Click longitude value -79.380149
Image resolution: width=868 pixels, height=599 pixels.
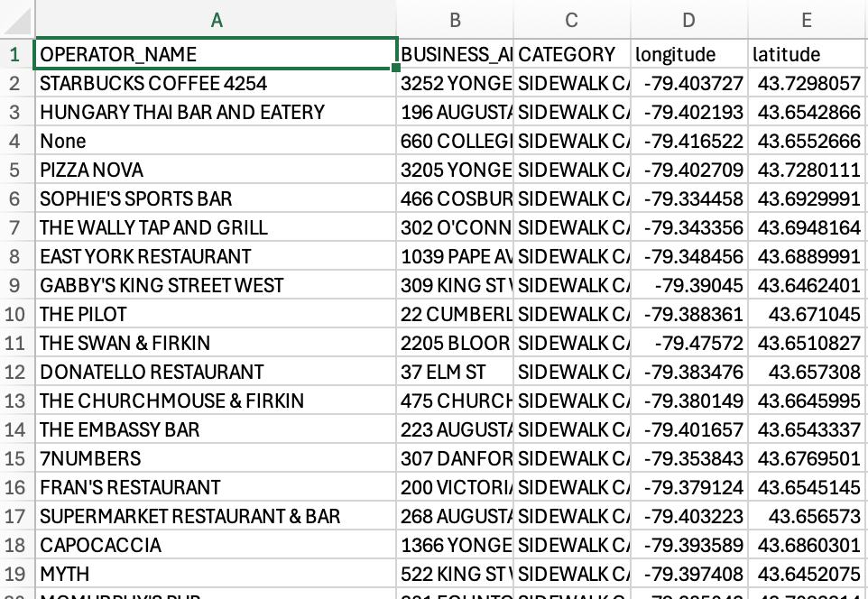tap(689, 401)
